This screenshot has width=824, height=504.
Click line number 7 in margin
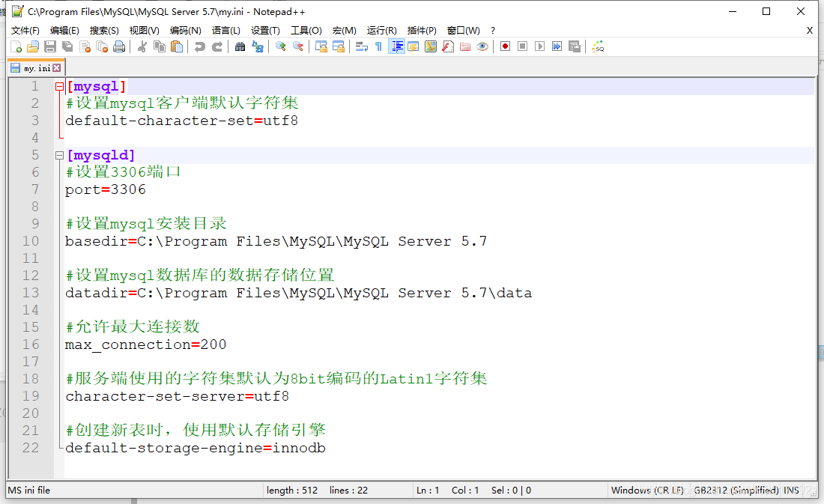(34, 189)
